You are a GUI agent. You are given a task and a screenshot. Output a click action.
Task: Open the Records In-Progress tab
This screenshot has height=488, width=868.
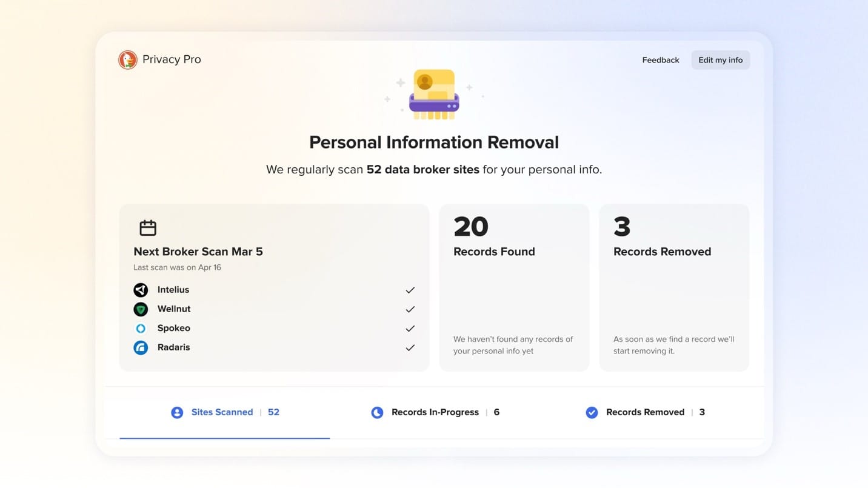coord(435,412)
